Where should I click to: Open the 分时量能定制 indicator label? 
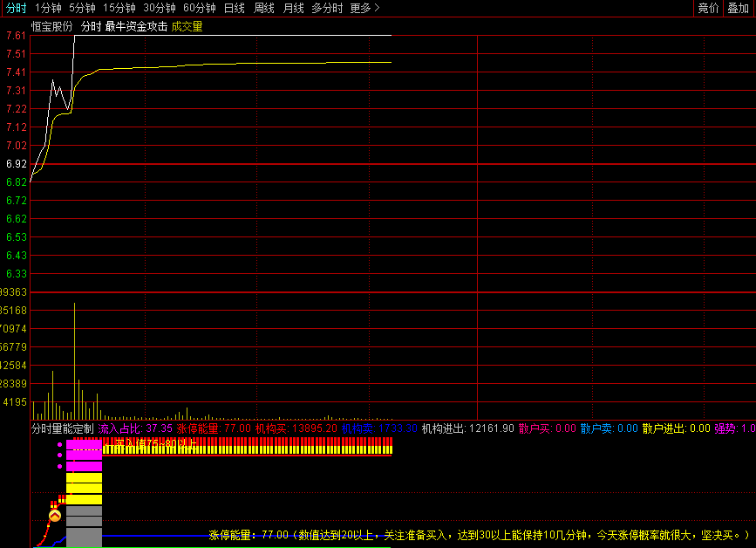62,428
